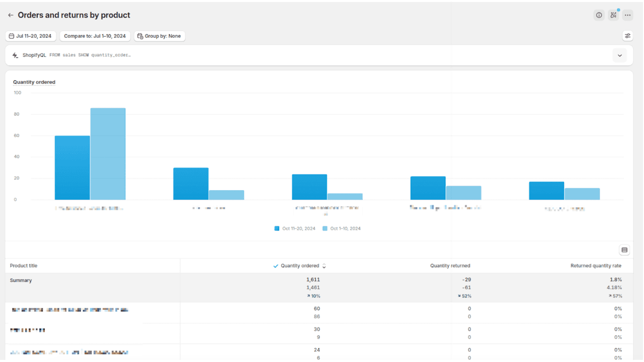Open the Group by: None selector
Image resolution: width=644 pixels, height=362 pixels.
pos(159,36)
